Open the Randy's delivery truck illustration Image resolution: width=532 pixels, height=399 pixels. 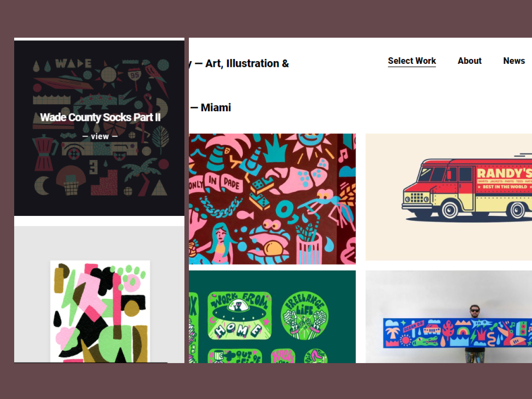click(449, 197)
